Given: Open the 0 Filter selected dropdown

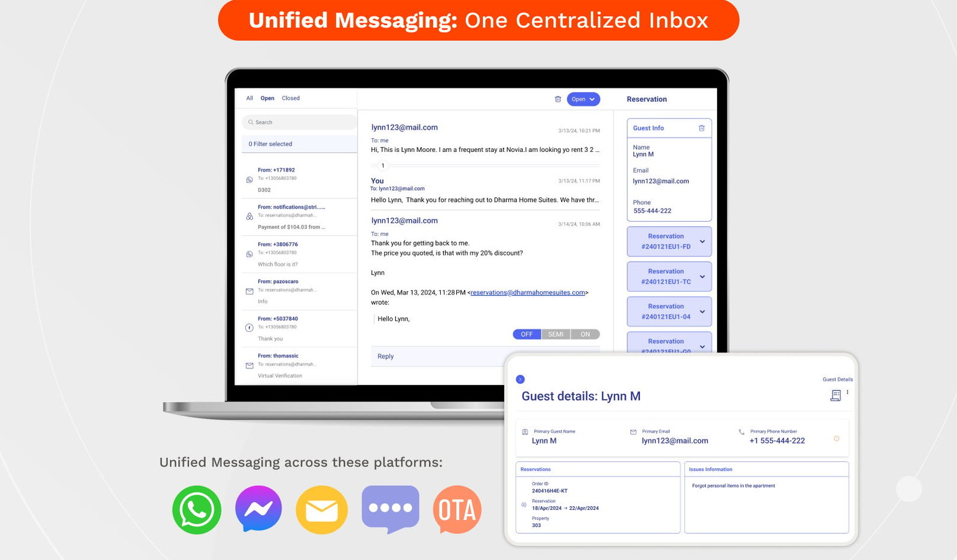Looking at the screenshot, I should (x=300, y=144).
